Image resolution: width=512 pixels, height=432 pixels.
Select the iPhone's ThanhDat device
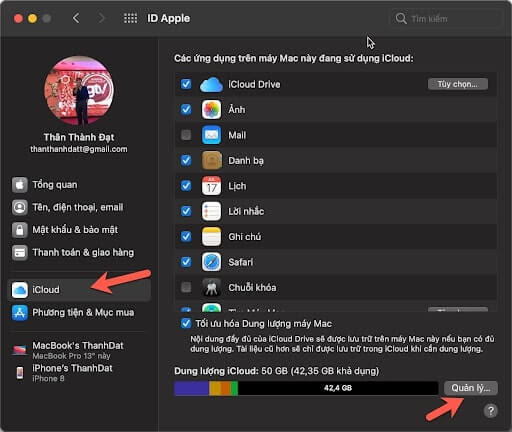[x=79, y=373]
